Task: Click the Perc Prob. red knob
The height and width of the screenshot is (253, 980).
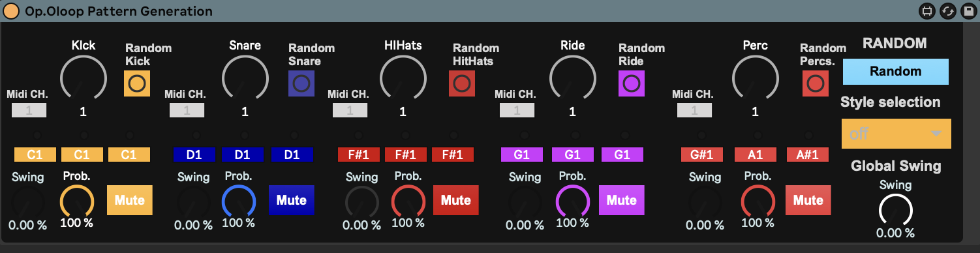Action: coord(758,202)
